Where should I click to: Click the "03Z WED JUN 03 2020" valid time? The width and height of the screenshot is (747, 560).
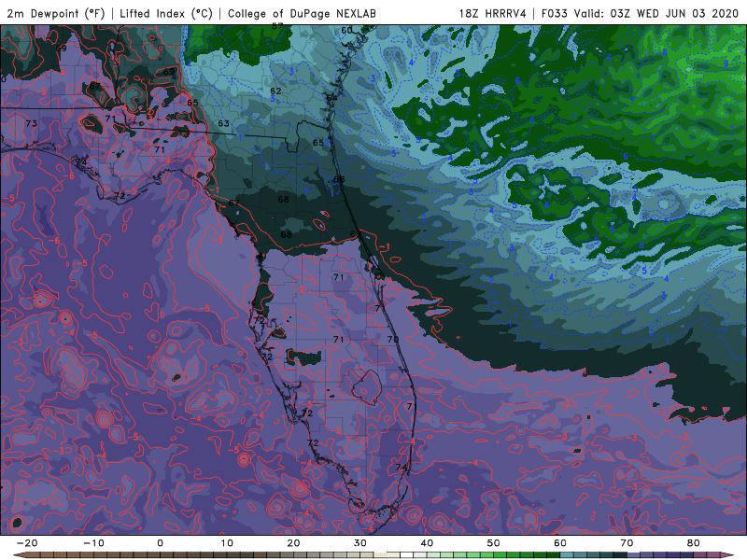pos(674,13)
